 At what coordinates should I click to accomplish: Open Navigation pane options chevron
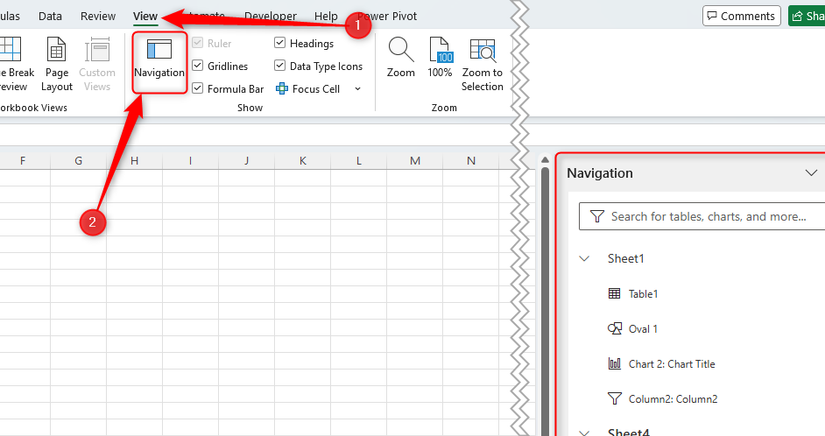(x=811, y=173)
